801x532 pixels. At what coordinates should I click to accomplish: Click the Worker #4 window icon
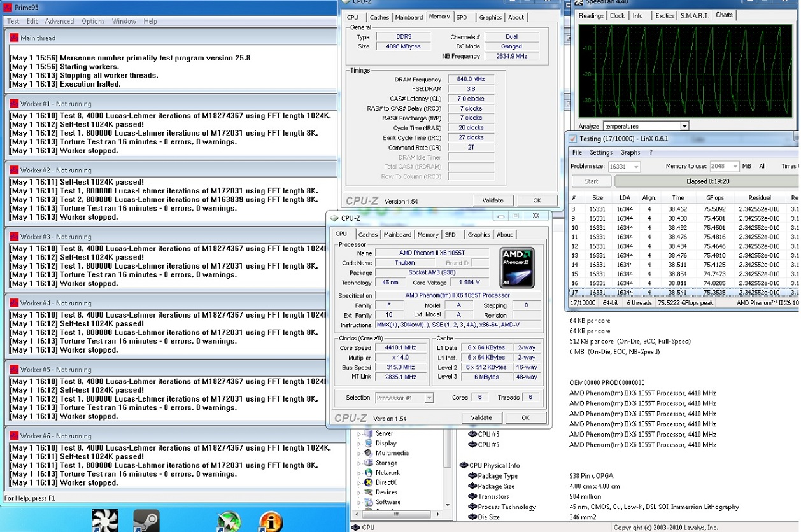coord(14,303)
